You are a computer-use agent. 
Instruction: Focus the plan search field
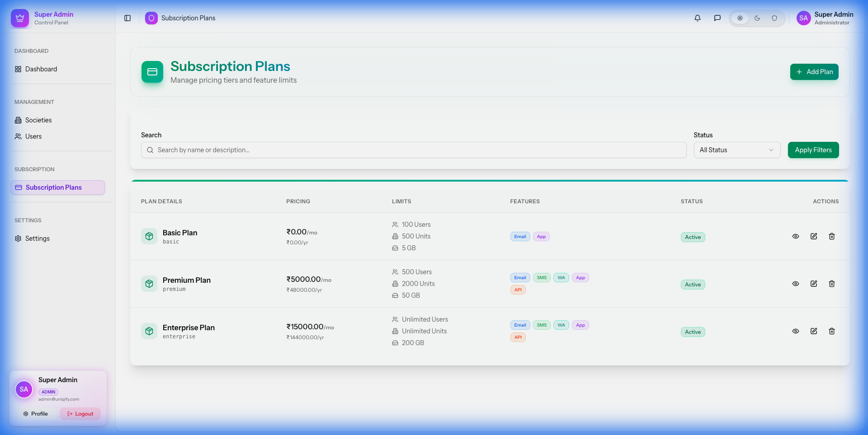[x=414, y=150]
